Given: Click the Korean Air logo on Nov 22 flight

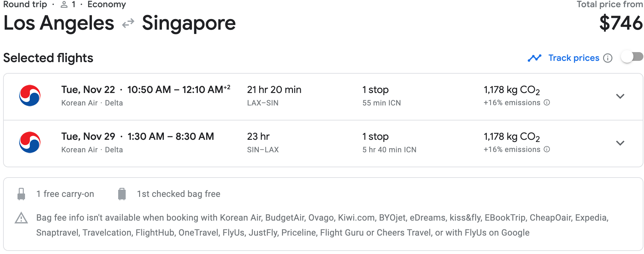Looking at the screenshot, I should point(30,96).
